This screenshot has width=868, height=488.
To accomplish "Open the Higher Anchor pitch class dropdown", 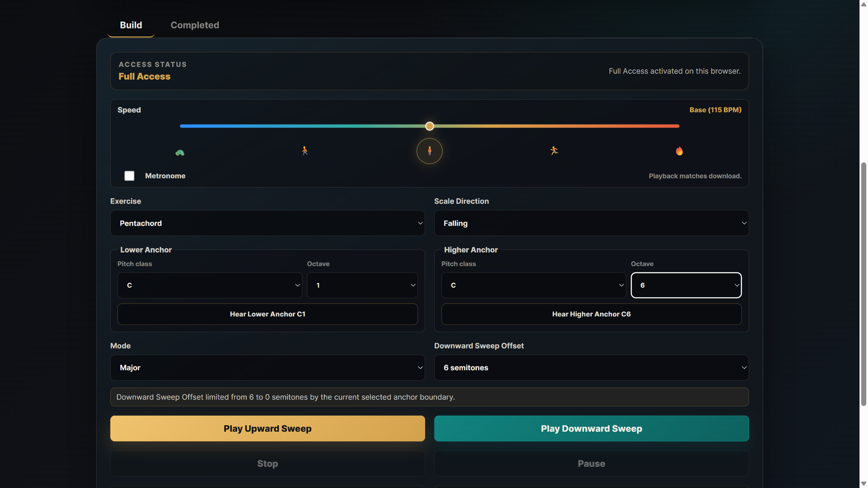I will pos(534,285).
